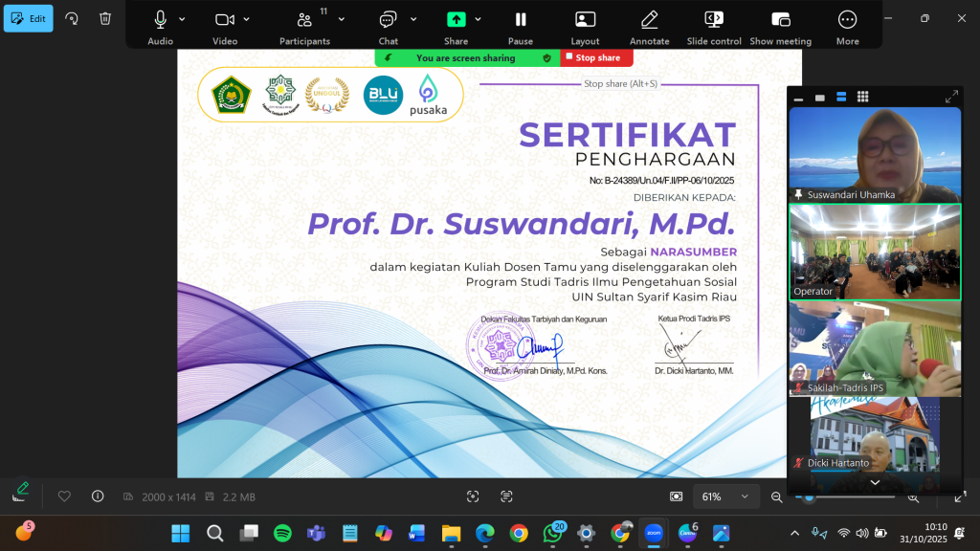Click the Edit button in Photos

click(x=29, y=18)
